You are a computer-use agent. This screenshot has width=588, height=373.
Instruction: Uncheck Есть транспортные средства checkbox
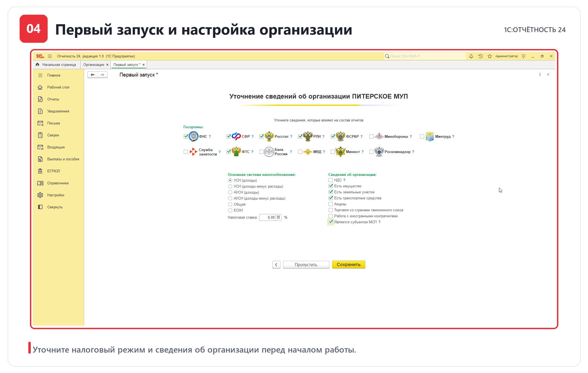coord(331,198)
